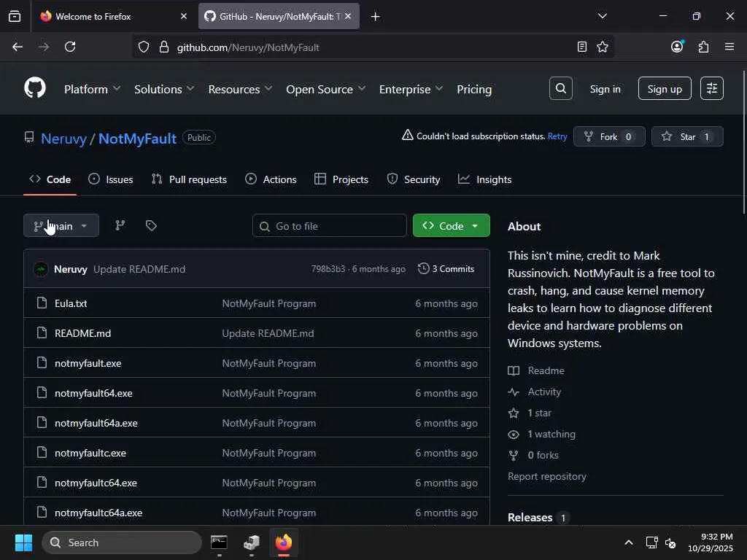Open notmyfault64.exe file
The height and width of the screenshot is (560, 747).
point(93,393)
